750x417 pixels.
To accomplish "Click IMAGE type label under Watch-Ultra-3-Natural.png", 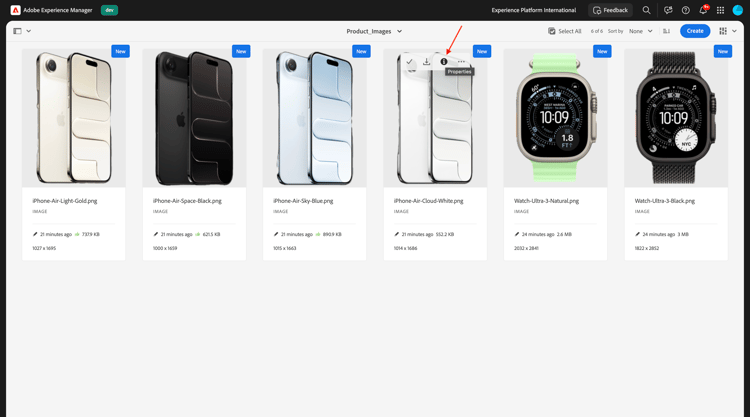I will [521, 211].
